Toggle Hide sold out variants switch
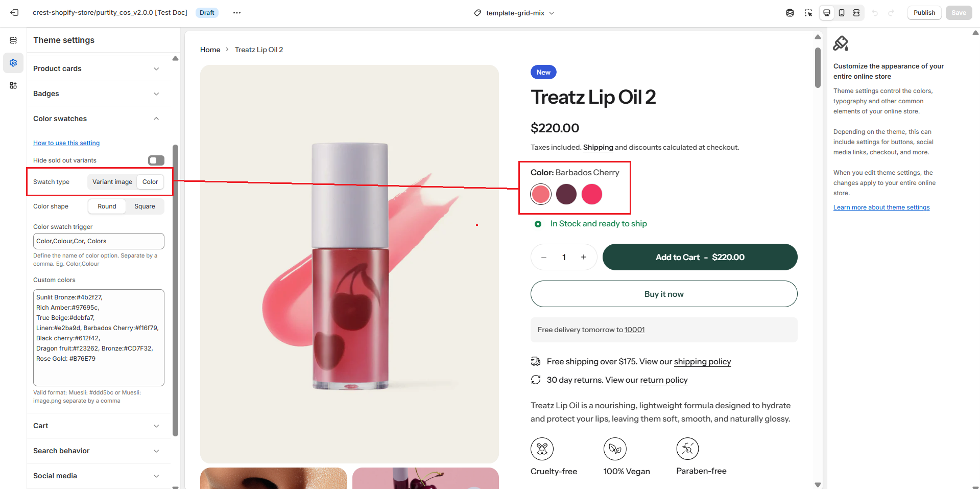This screenshot has width=980, height=489. (156, 160)
